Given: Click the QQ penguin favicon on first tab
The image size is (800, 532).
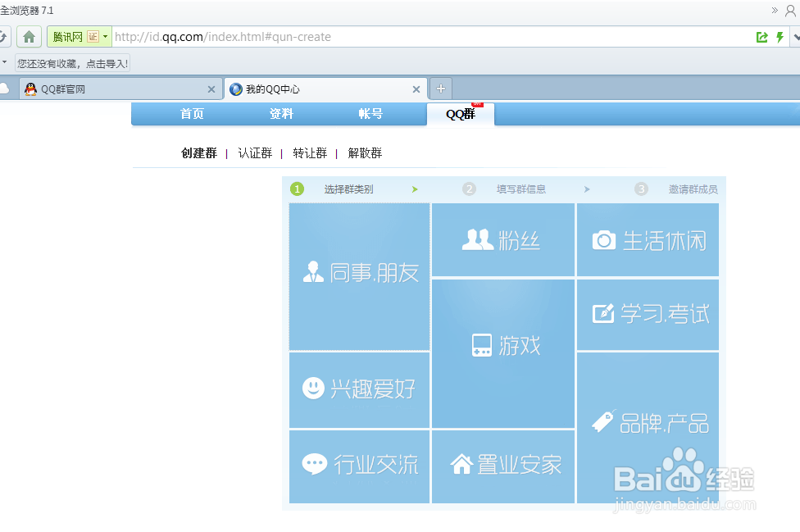Looking at the screenshot, I should (x=30, y=89).
